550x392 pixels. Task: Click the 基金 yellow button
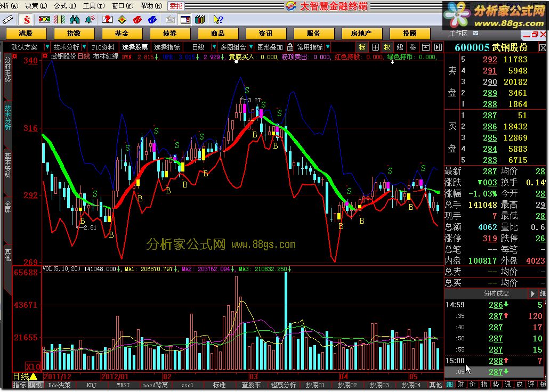click(x=122, y=34)
